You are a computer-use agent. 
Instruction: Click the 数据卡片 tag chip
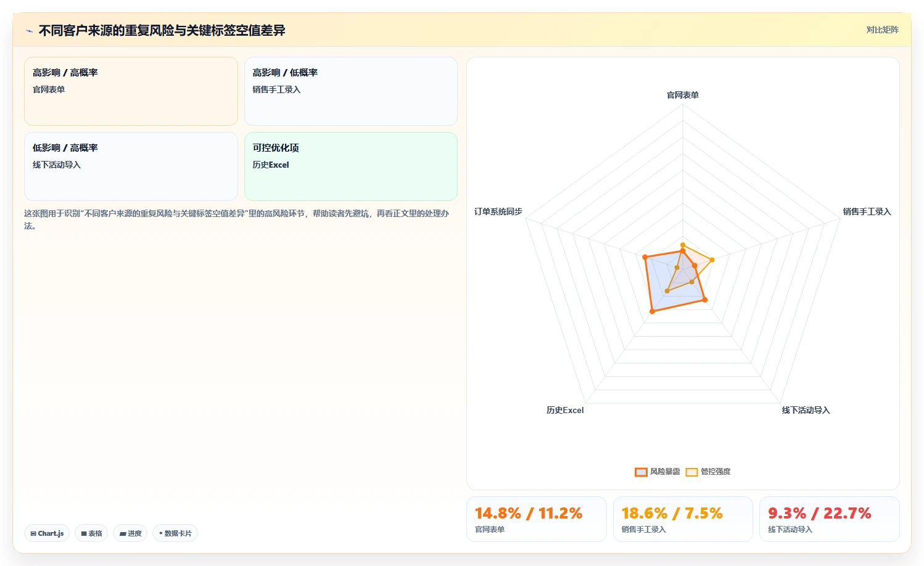[x=175, y=533]
